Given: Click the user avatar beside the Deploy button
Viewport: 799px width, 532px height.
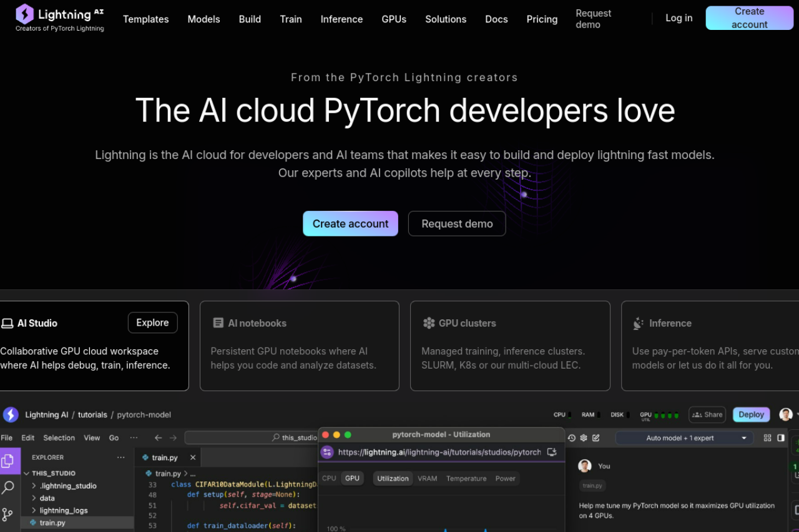Looking at the screenshot, I should (x=786, y=415).
